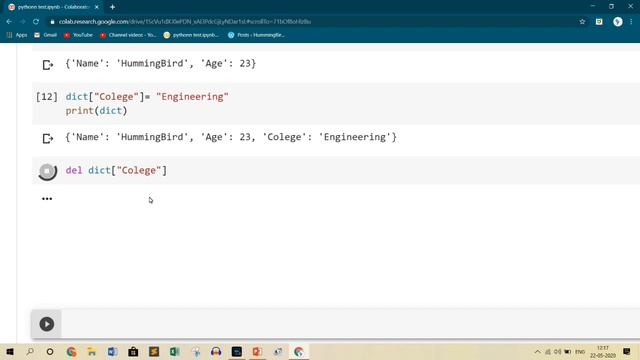Viewport: 640px width, 360px height.
Task: Open Microsoft Word from the taskbar
Action: (113, 351)
